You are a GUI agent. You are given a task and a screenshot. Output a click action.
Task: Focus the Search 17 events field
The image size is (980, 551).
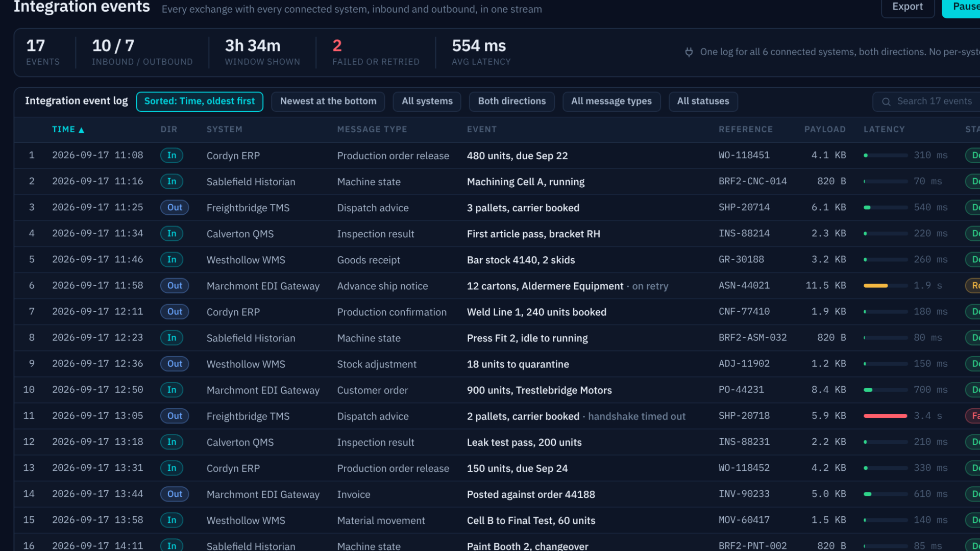click(x=926, y=102)
